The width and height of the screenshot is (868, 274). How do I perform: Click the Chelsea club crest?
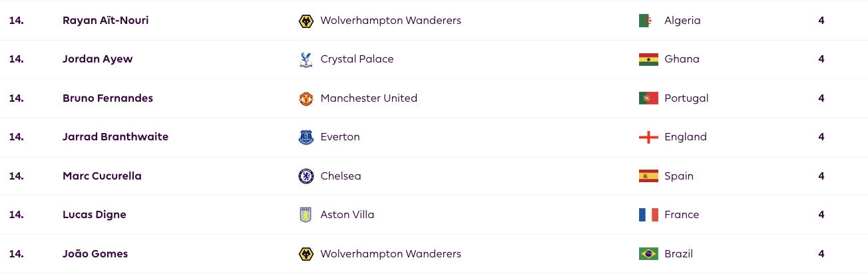[306, 176]
